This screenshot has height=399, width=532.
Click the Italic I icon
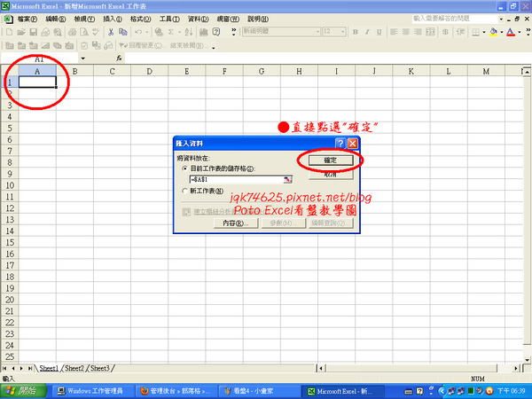tap(367, 32)
